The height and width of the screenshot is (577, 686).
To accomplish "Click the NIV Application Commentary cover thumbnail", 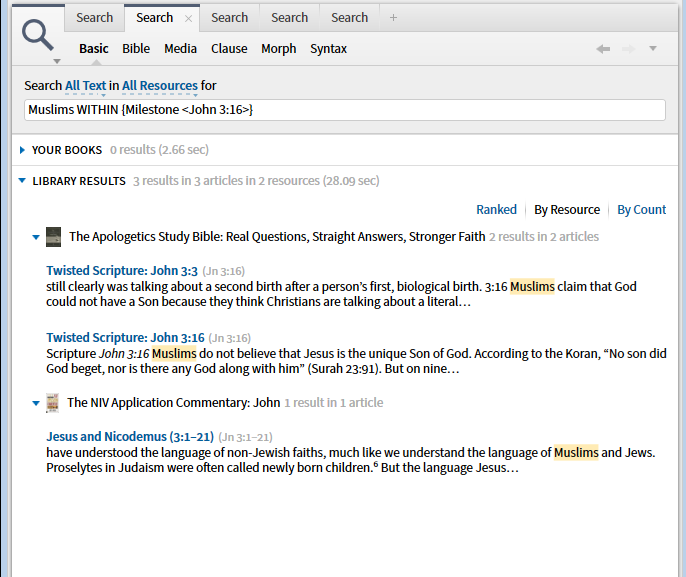I will click(x=52, y=403).
